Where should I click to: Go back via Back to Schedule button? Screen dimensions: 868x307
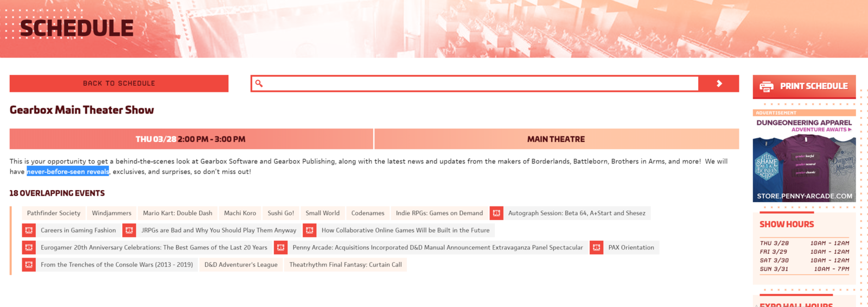coord(119,83)
